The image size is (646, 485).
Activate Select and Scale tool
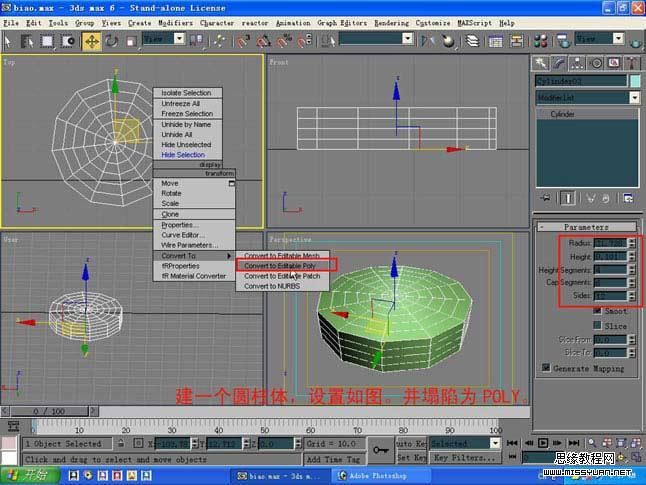(x=131, y=41)
